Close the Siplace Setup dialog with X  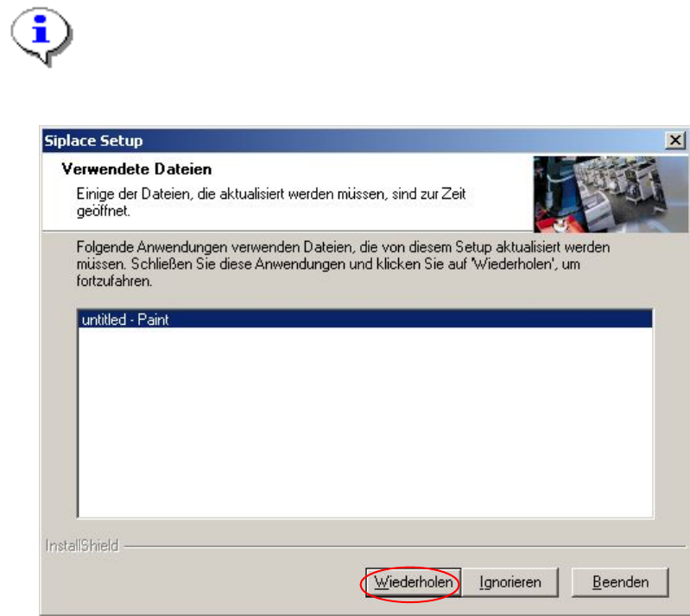coord(674,141)
